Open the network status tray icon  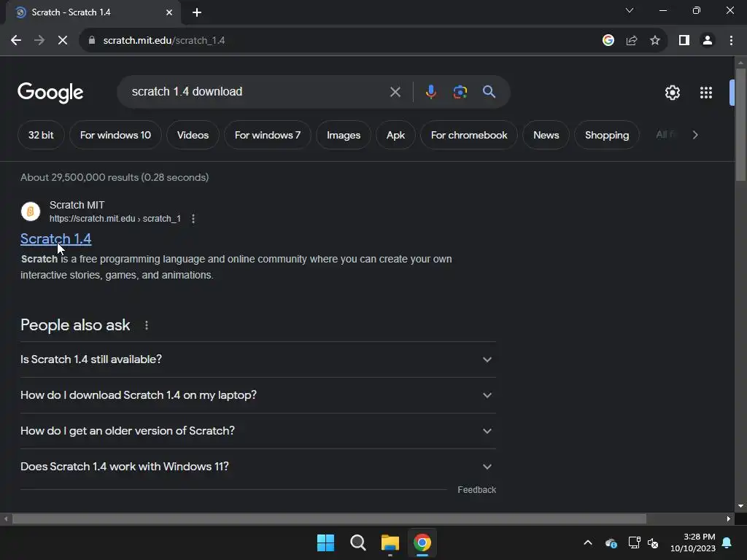click(x=634, y=542)
